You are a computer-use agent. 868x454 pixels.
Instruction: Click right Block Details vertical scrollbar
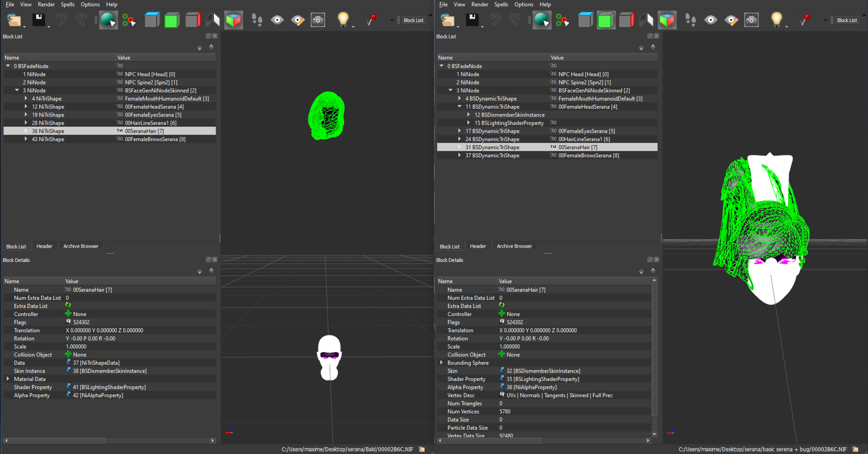[x=654, y=349]
